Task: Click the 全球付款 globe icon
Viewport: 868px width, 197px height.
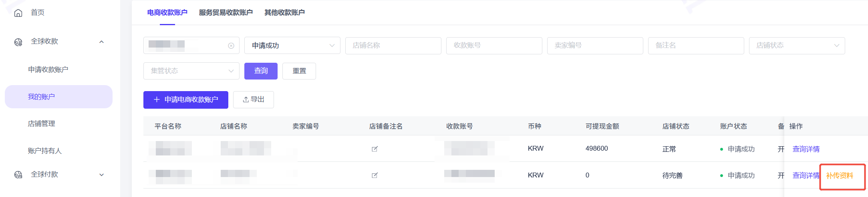Action: tap(18, 175)
